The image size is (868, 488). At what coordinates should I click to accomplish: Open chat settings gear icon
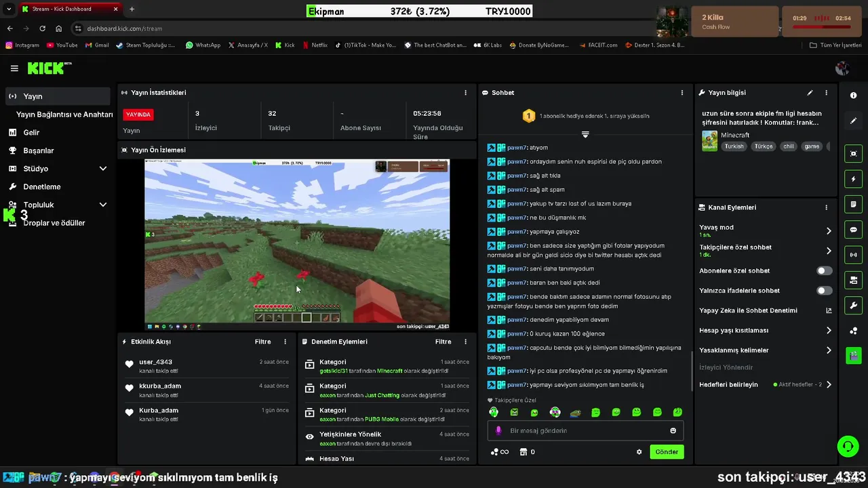pos(639,452)
